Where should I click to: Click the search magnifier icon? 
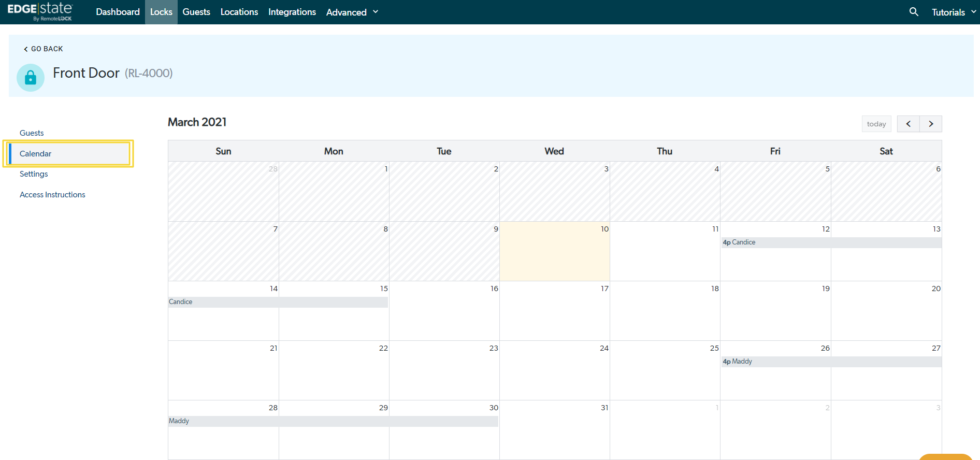click(914, 12)
